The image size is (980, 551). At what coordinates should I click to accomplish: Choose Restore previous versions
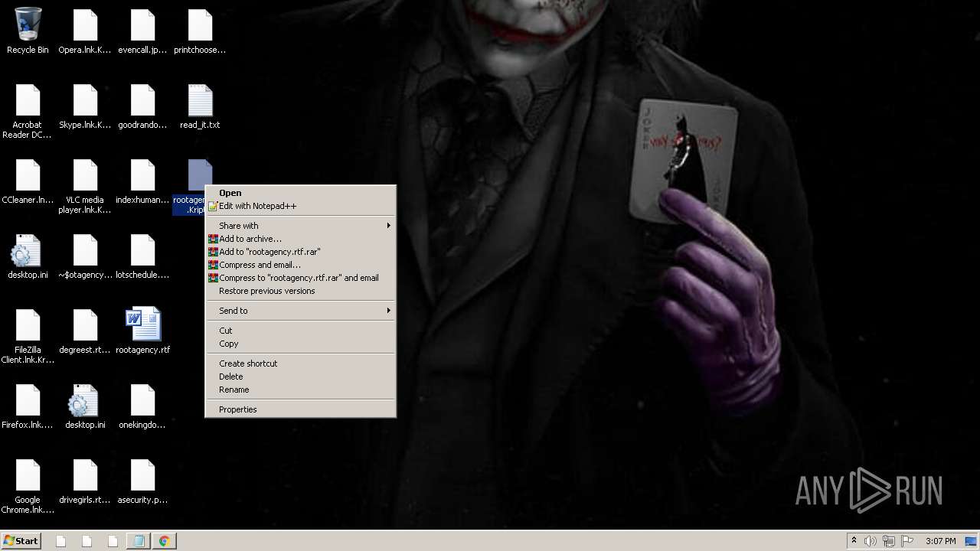click(300, 291)
